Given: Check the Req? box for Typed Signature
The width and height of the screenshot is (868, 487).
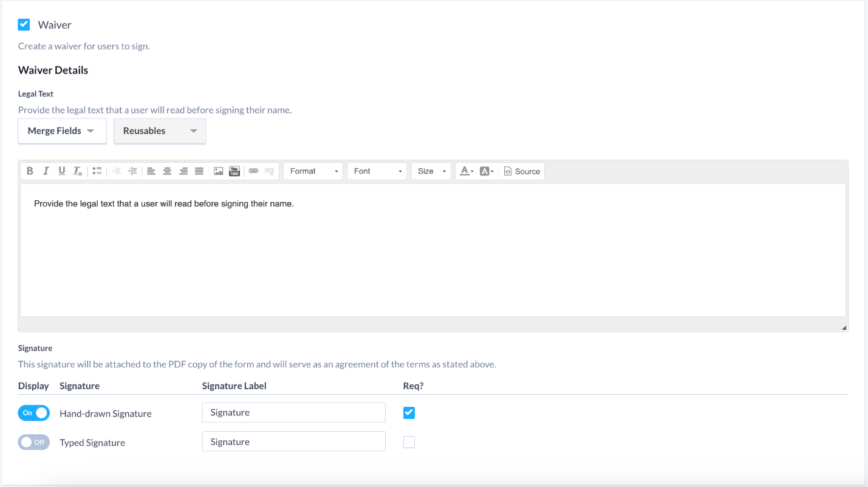Looking at the screenshot, I should pyautogui.click(x=409, y=441).
